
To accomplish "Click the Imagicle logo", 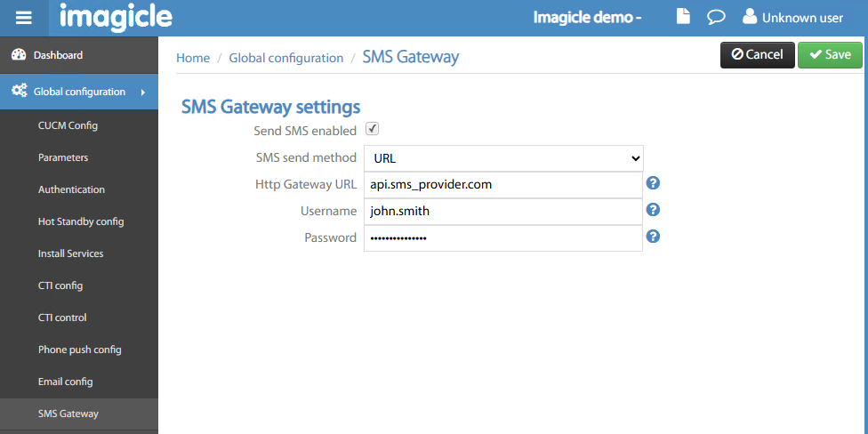I will (x=116, y=17).
